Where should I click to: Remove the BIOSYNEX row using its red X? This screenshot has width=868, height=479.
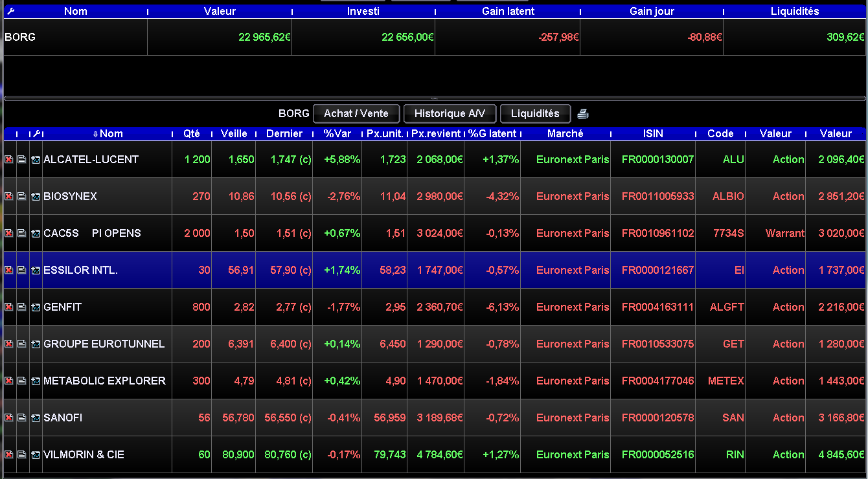pos(9,196)
